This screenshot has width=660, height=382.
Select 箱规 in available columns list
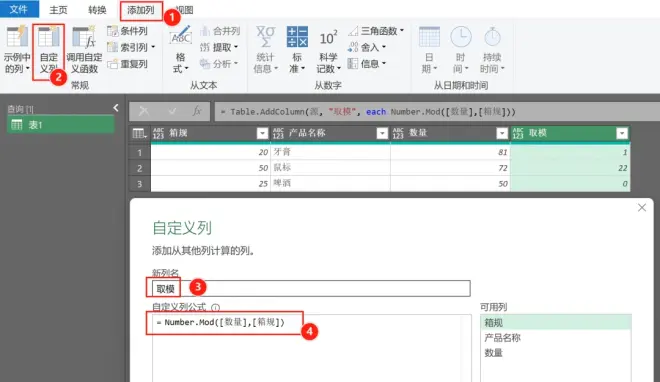pos(556,323)
